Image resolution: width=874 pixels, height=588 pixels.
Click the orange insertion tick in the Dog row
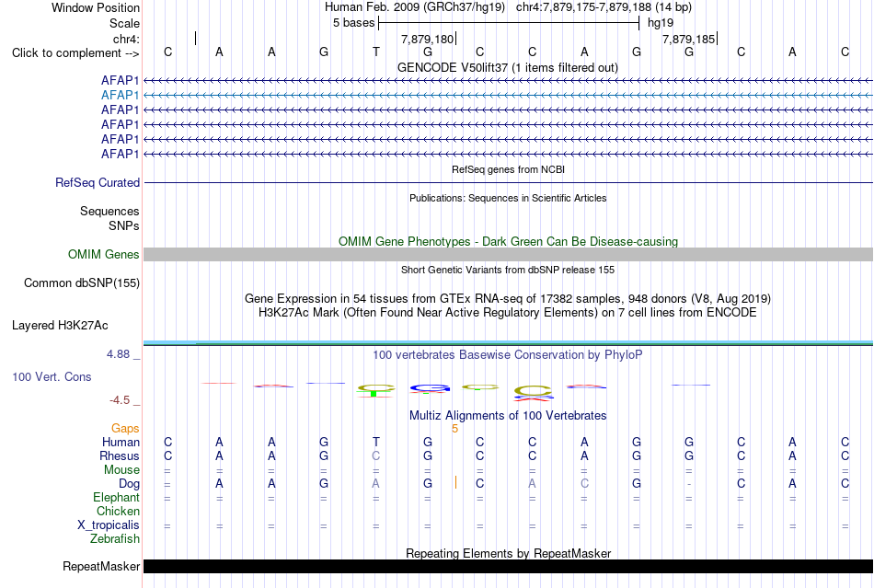pyautogui.click(x=455, y=483)
